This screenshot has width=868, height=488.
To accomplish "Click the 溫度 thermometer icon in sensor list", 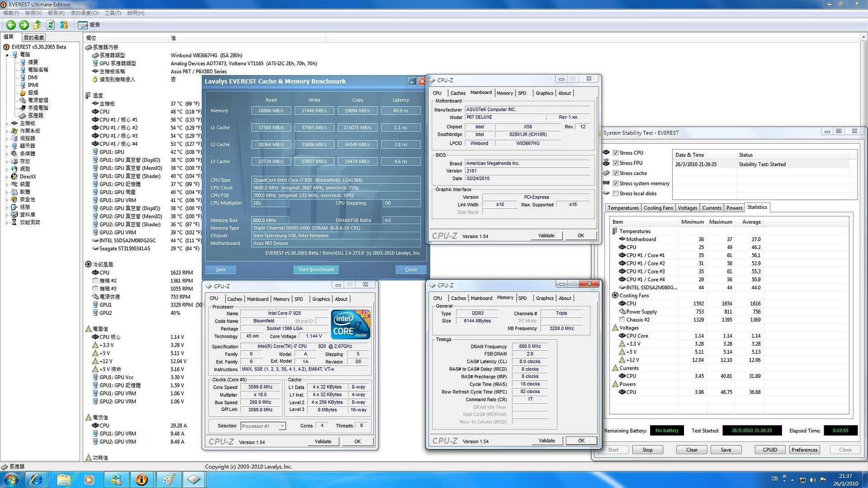I will [88, 95].
